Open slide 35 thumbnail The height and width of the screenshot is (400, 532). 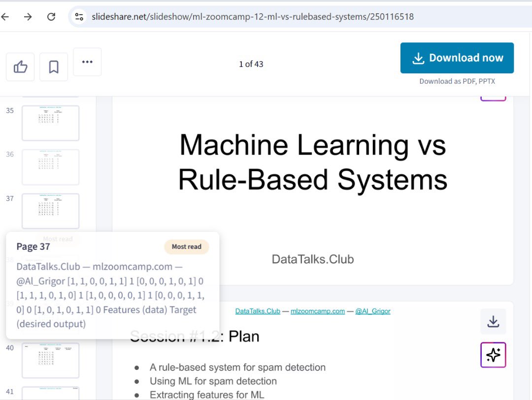[51, 123]
